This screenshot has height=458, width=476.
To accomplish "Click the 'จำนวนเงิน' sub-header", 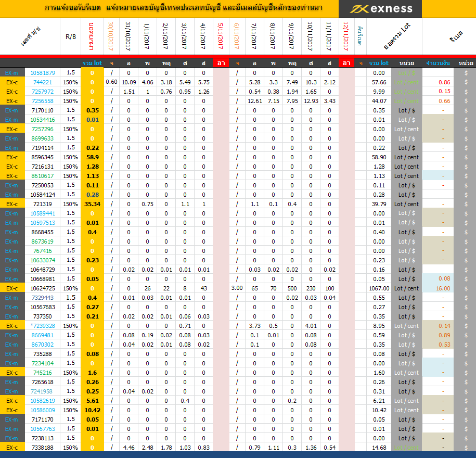I will pos(438,63).
